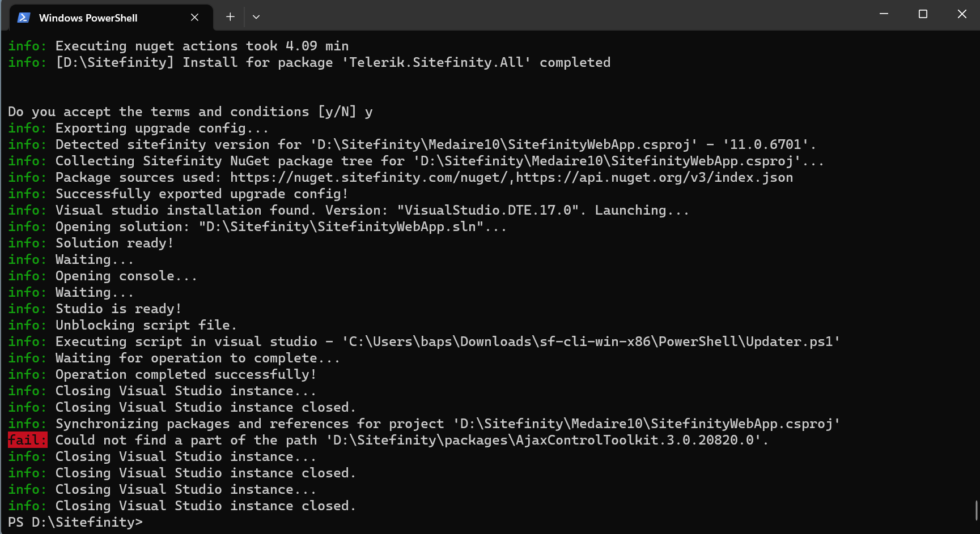Screen dimensions: 980x534
Task: Click the Updater.ps1 script path
Action: (590, 341)
